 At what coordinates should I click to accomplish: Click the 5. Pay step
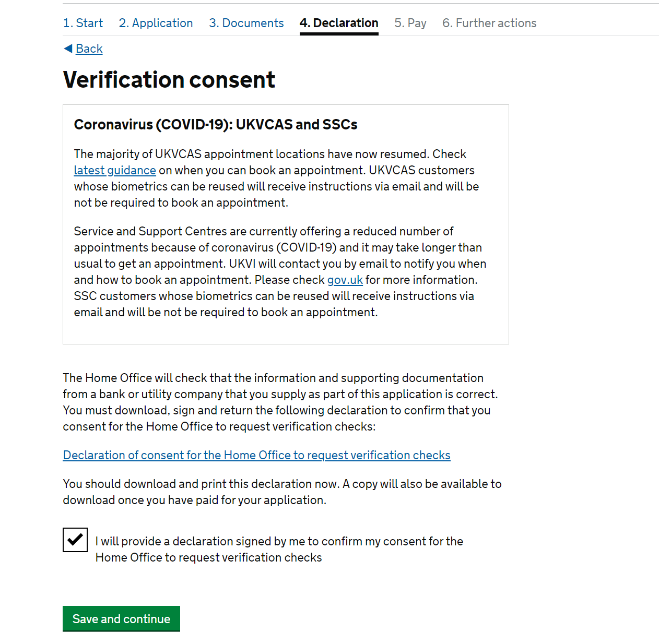[410, 23]
